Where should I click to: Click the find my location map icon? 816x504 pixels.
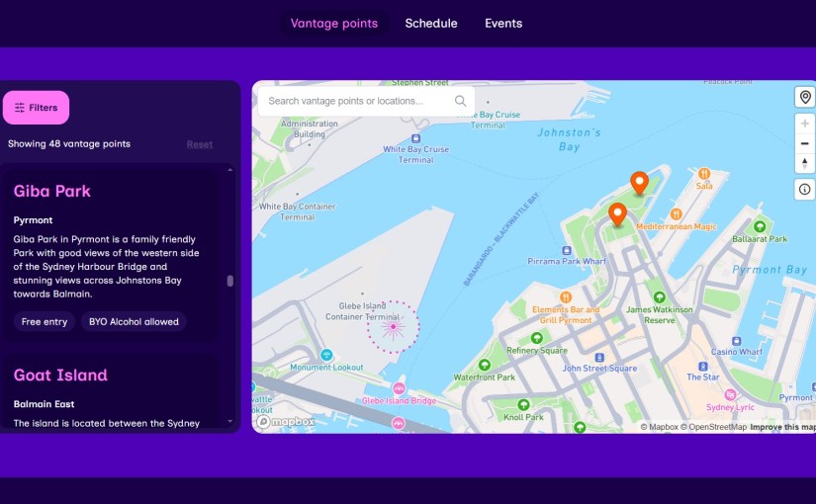tap(804, 97)
